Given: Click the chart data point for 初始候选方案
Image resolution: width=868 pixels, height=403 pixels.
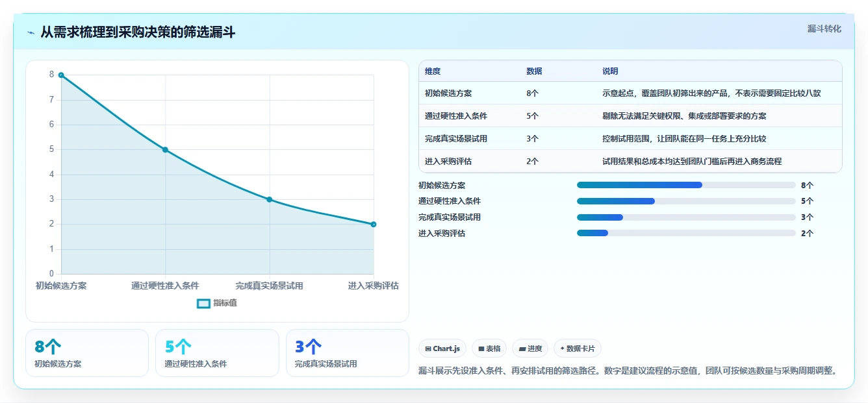Looking at the screenshot, I should pos(61,75).
